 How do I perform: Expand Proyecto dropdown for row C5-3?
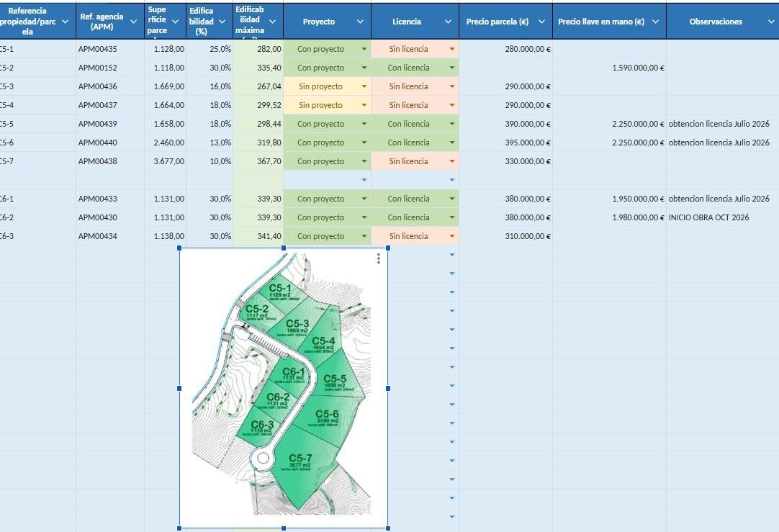364,86
